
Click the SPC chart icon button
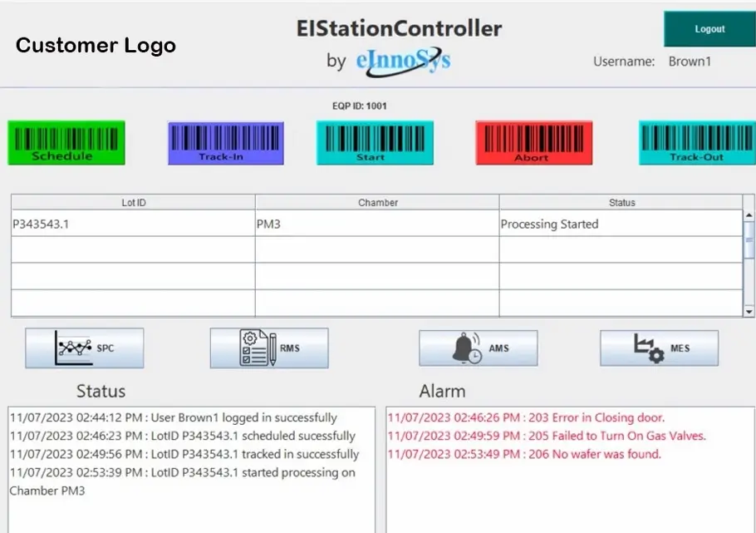[84, 348]
